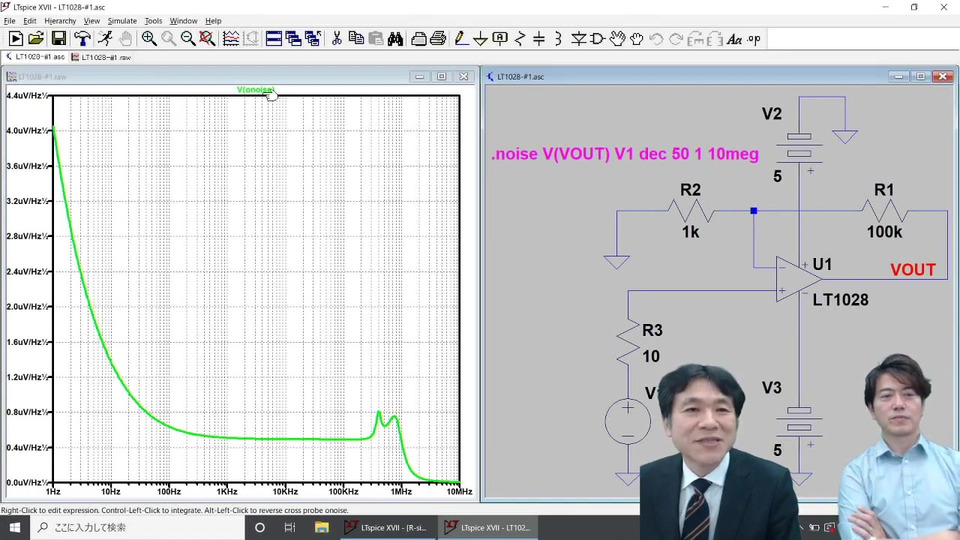Image resolution: width=960 pixels, height=540 pixels.
Task: Open the Edit menu
Action: click(x=29, y=21)
